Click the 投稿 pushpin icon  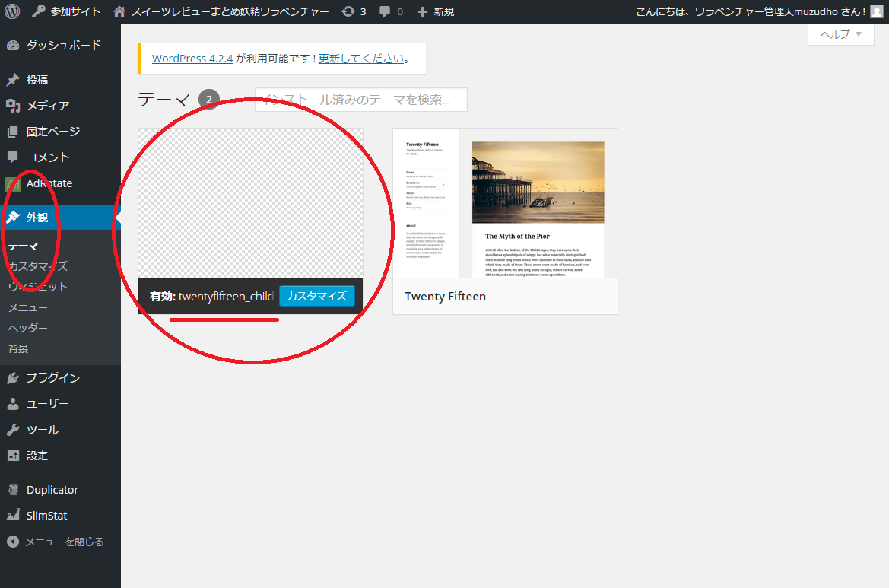(x=13, y=80)
